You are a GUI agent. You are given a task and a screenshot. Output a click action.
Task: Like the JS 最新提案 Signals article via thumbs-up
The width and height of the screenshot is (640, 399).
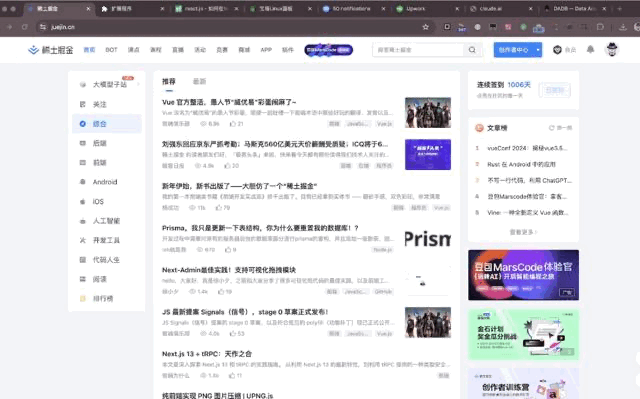click(233, 333)
